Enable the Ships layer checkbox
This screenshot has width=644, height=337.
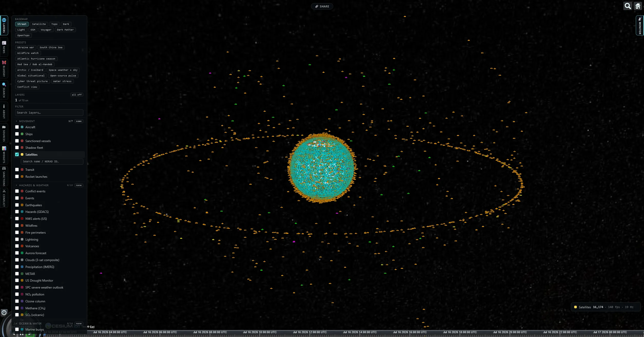[17, 134]
